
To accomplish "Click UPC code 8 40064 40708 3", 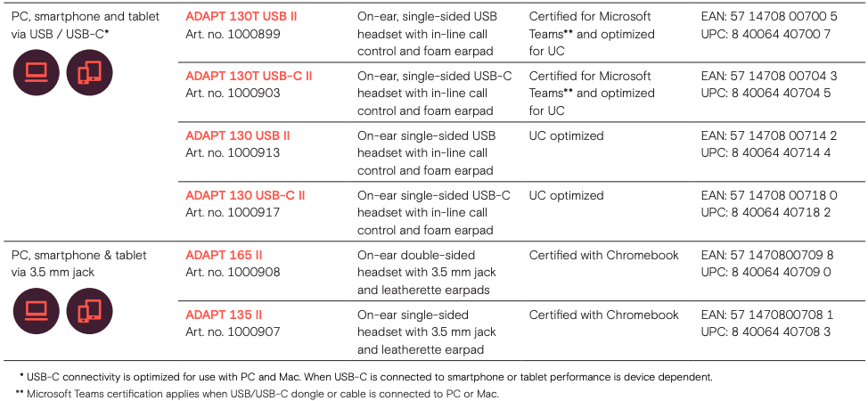I will click(x=766, y=332).
